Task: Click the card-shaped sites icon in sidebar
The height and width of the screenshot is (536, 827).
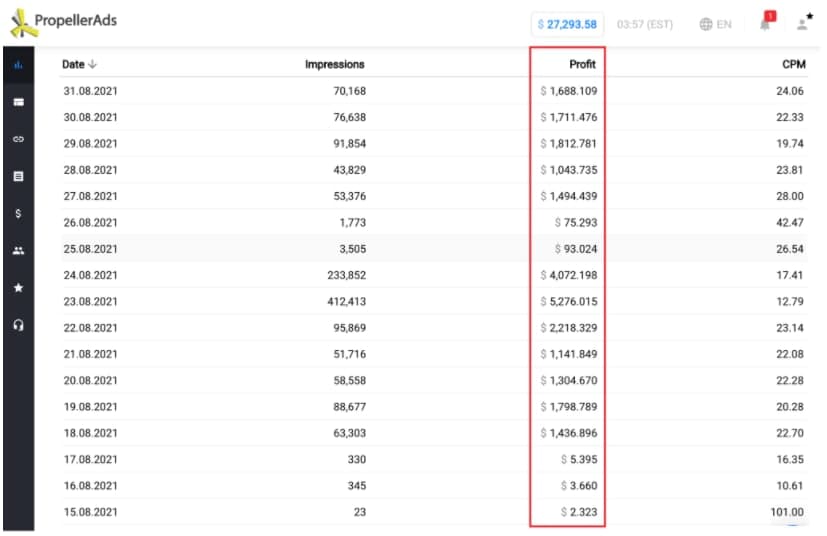Action: [x=18, y=102]
